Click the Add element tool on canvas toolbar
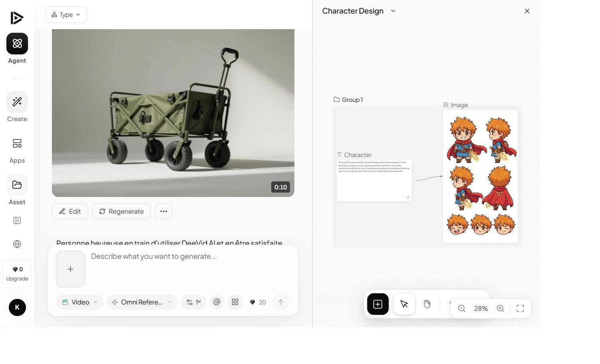This screenshot has width=600, height=364. [377, 304]
